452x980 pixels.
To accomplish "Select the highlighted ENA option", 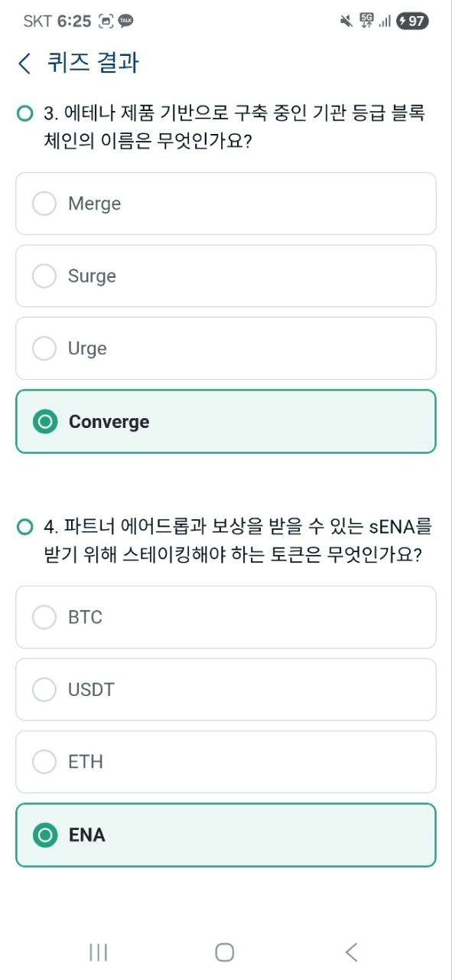I will pos(226,835).
